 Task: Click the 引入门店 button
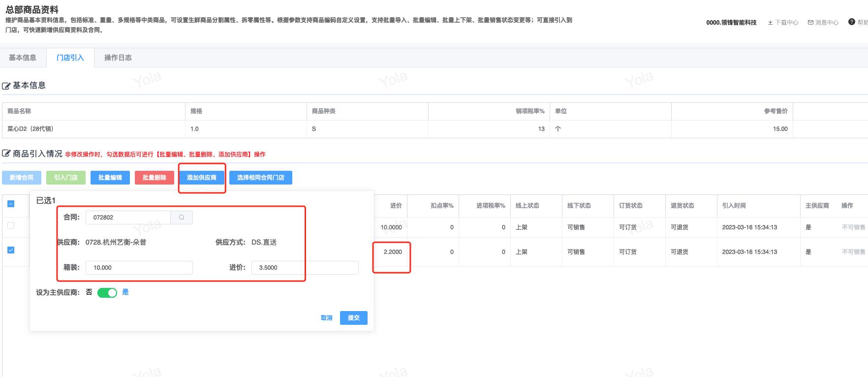click(x=66, y=178)
